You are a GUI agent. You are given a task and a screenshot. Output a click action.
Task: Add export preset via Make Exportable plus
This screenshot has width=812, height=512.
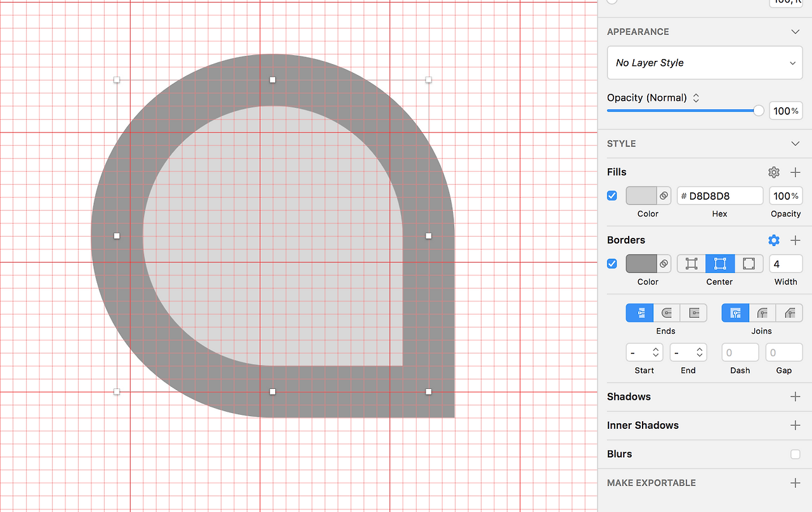pos(796,483)
